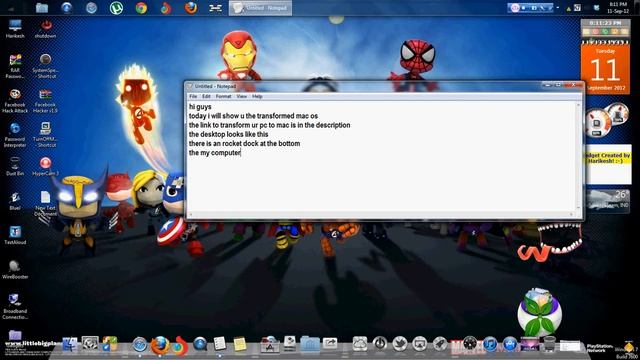
Task: Click the magnifier search icon in dock
Action: coord(200,344)
